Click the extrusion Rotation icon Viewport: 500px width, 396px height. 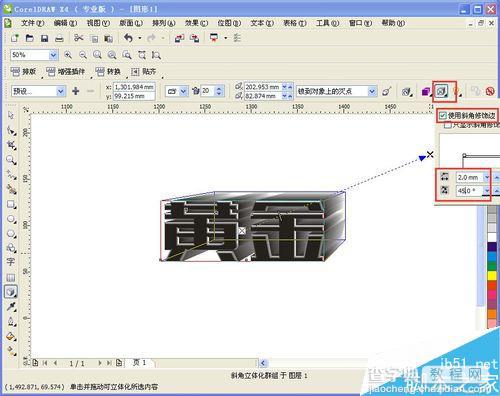coord(406,91)
